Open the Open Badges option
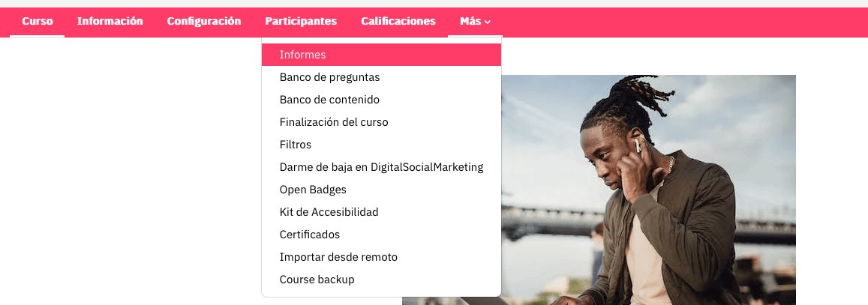Viewport: 868px width, 305px height. [x=381, y=190]
